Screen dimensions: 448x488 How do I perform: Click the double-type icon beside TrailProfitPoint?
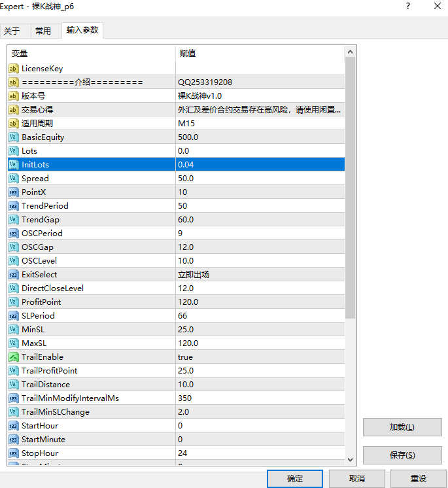(13, 370)
